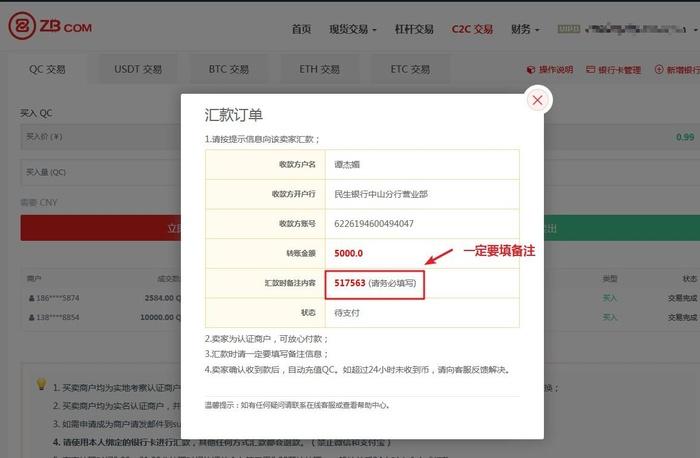The image size is (700, 458).
Task: Select the C2C 交易 navigation item
Action: click(x=471, y=29)
